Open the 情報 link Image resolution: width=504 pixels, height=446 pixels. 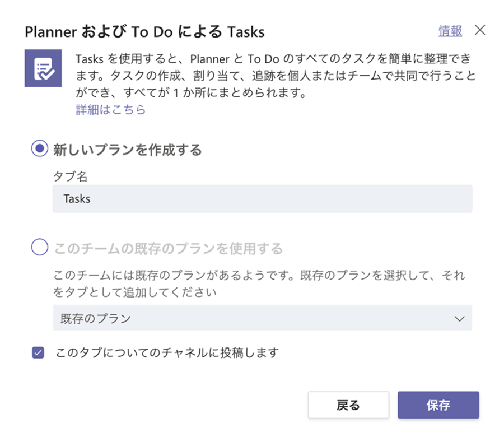[450, 31]
